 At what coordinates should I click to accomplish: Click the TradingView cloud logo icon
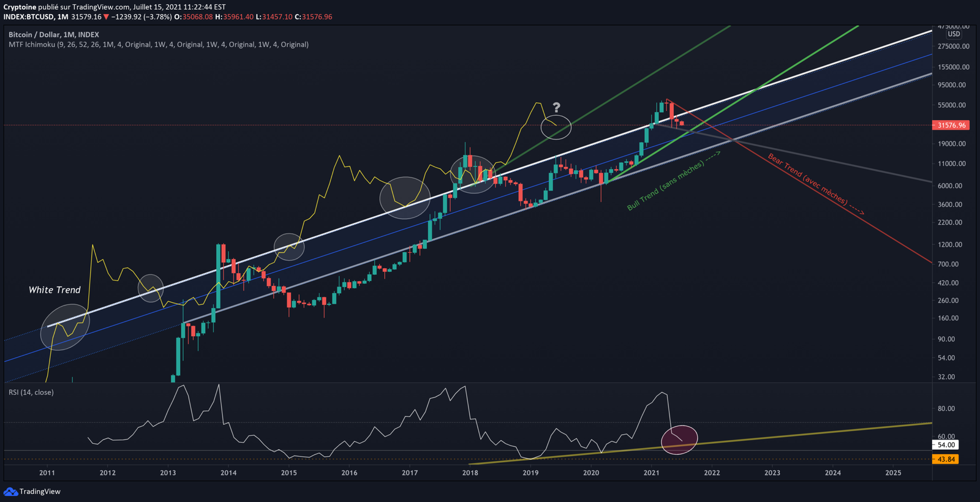coord(10,492)
